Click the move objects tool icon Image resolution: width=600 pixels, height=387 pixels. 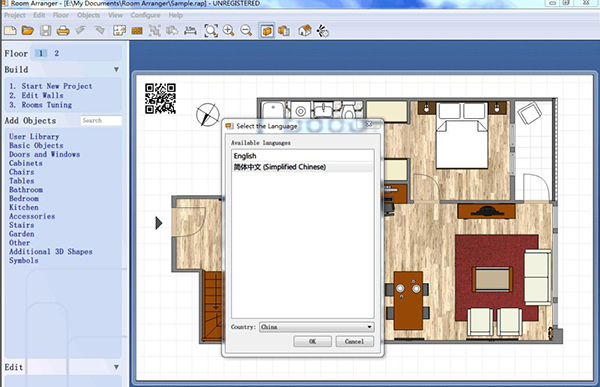pyautogui.click(x=172, y=31)
